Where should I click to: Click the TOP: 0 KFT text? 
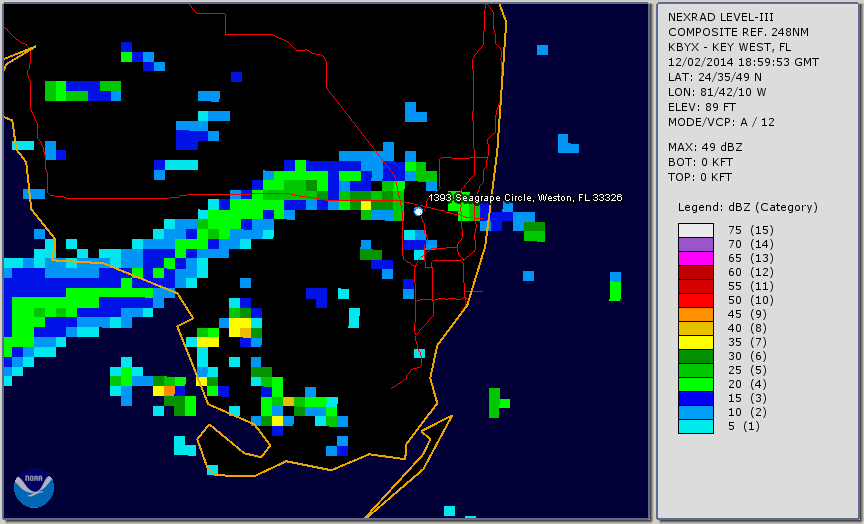pyautogui.click(x=700, y=177)
